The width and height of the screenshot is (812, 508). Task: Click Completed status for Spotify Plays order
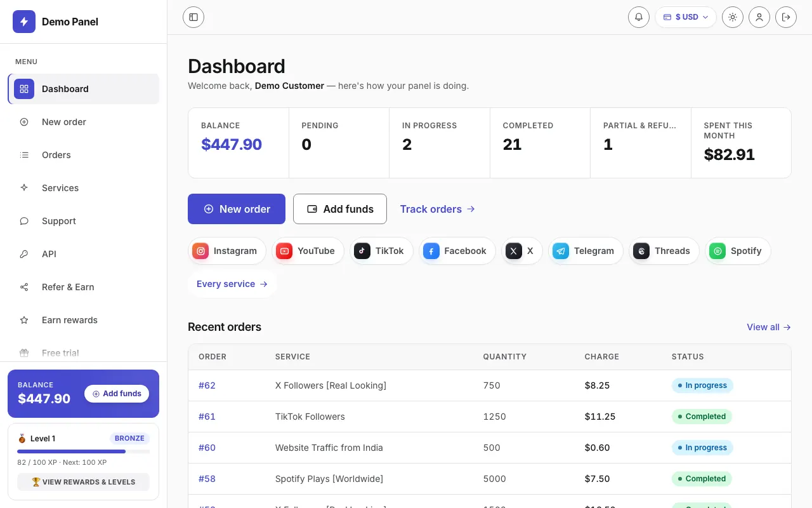(x=702, y=479)
